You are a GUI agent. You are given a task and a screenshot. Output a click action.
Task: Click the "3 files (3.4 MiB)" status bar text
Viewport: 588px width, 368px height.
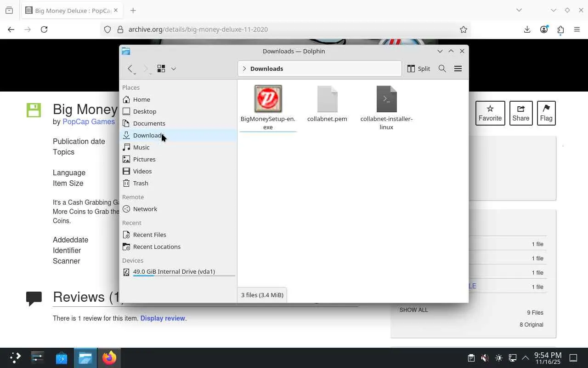(262, 295)
